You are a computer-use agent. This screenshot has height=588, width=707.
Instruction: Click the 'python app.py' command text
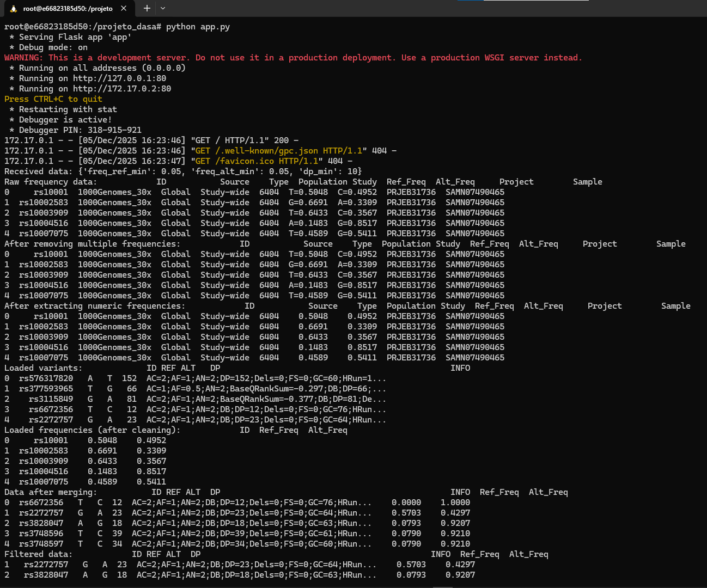[x=198, y=27]
